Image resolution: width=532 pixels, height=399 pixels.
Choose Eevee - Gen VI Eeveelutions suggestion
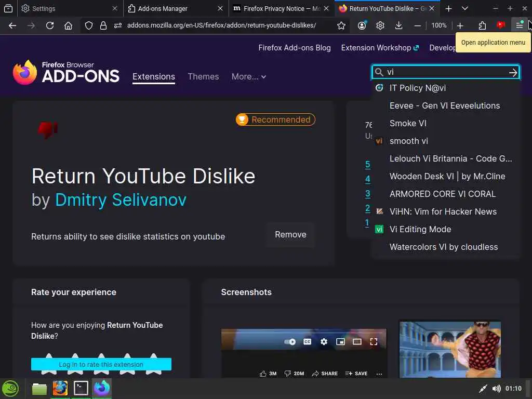pyautogui.click(x=446, y=106)
